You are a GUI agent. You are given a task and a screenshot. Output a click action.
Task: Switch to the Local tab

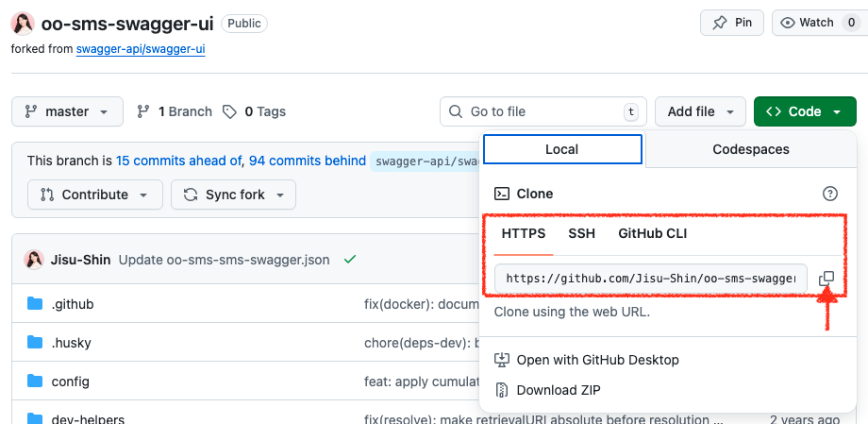pos(562,149)
